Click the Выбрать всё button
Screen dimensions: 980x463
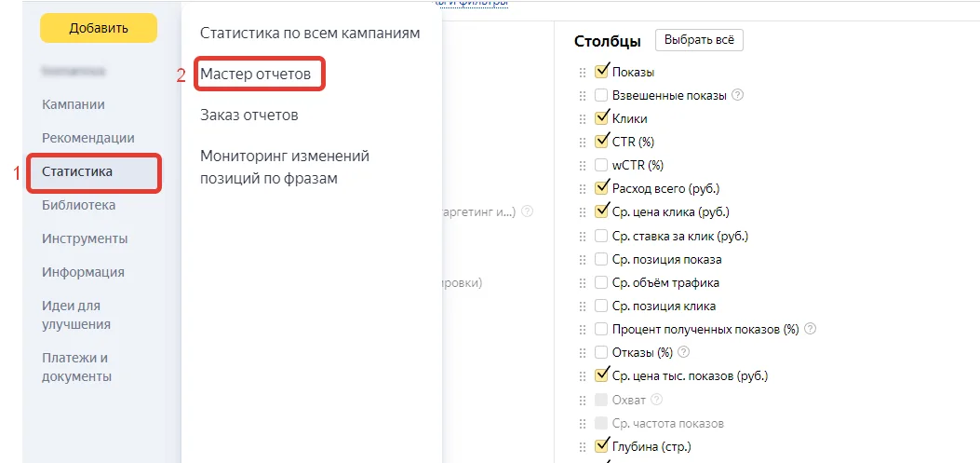(x=699, y=39)
